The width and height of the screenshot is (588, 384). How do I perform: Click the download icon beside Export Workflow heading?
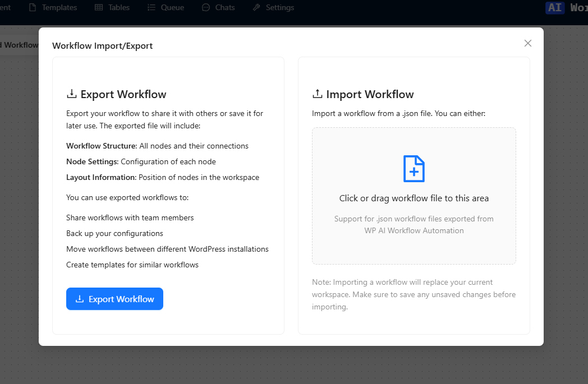(72, 94)
